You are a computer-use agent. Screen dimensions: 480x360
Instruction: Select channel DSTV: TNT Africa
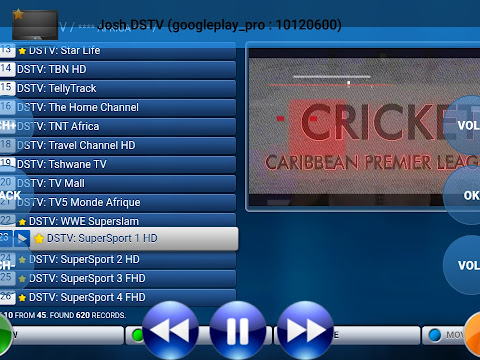point(118,127)
